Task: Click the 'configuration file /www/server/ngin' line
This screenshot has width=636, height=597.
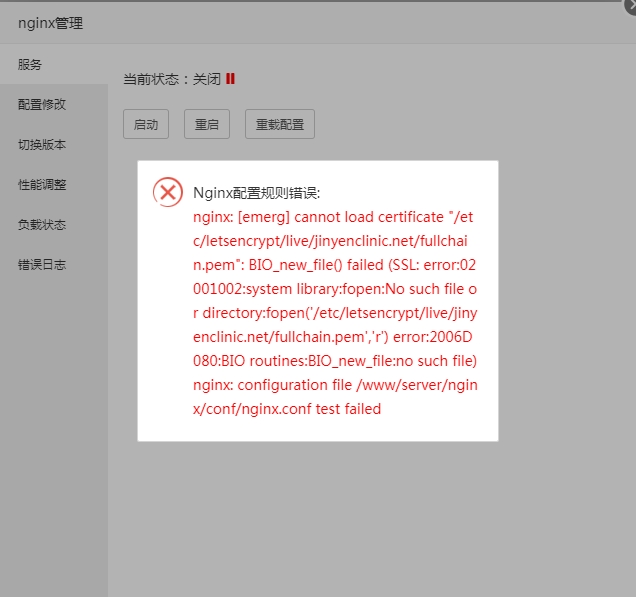Action: 335,385
